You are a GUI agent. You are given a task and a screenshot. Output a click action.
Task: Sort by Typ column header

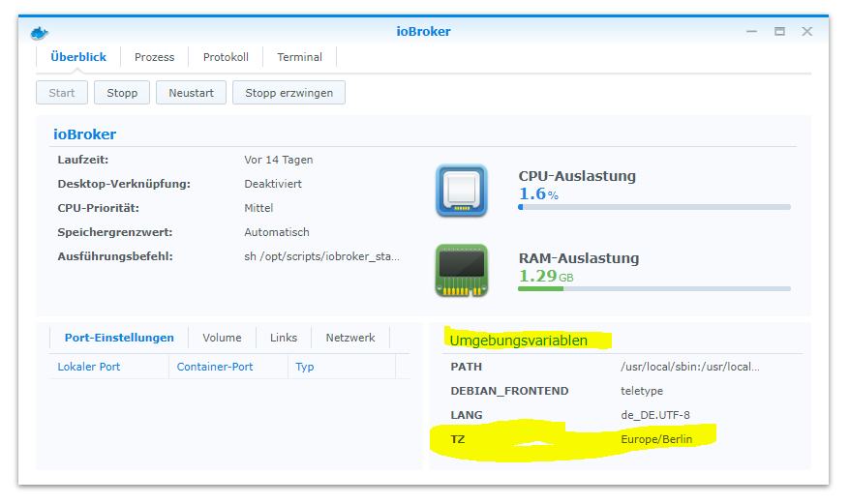(x=342, y=367)
